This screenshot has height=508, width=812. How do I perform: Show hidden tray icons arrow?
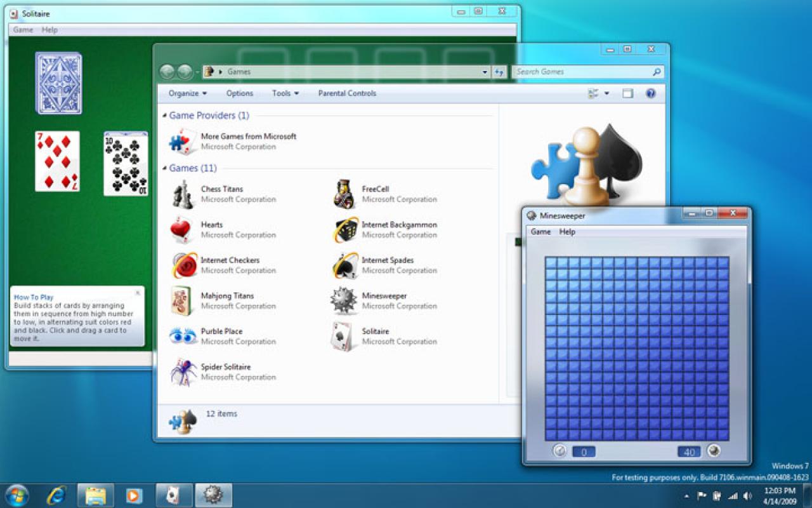(x=687, y=496)
